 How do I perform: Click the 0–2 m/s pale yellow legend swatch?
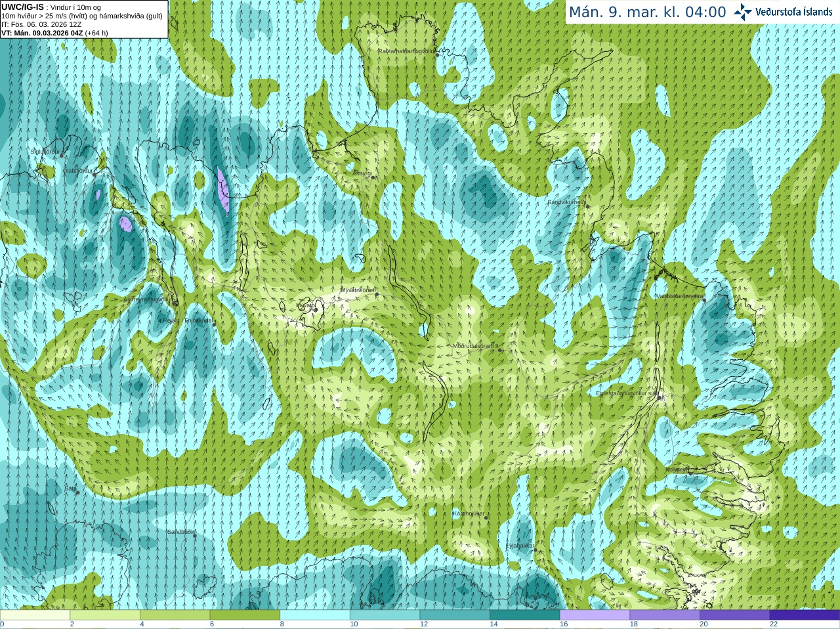coord(35,615)
